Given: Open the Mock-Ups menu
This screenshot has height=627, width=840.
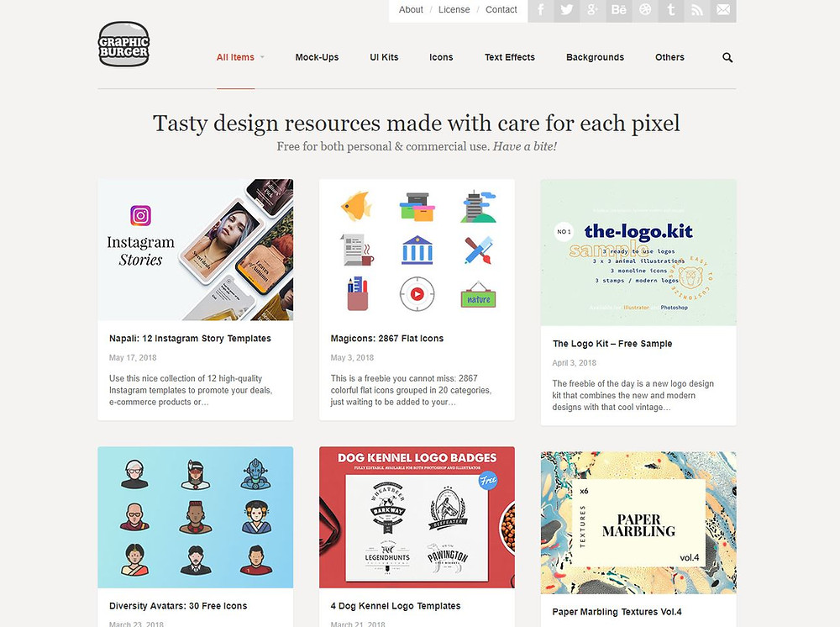Looking at the screenshot, I should coord(317,57).
